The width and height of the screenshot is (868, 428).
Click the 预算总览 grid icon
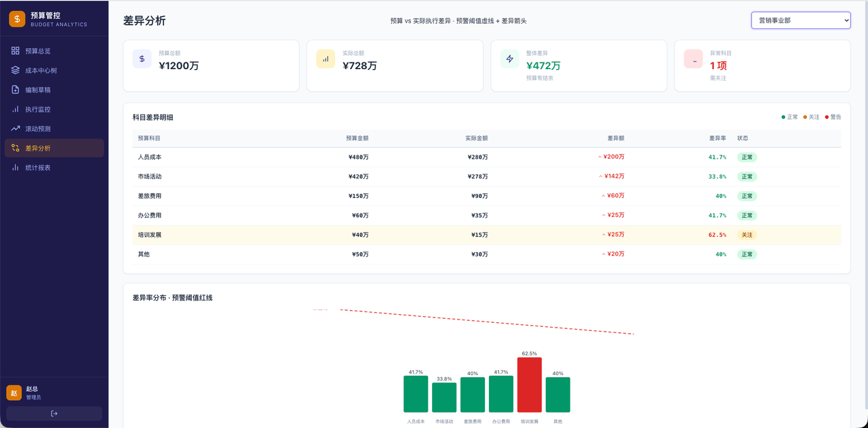click(x=16, y=51)
